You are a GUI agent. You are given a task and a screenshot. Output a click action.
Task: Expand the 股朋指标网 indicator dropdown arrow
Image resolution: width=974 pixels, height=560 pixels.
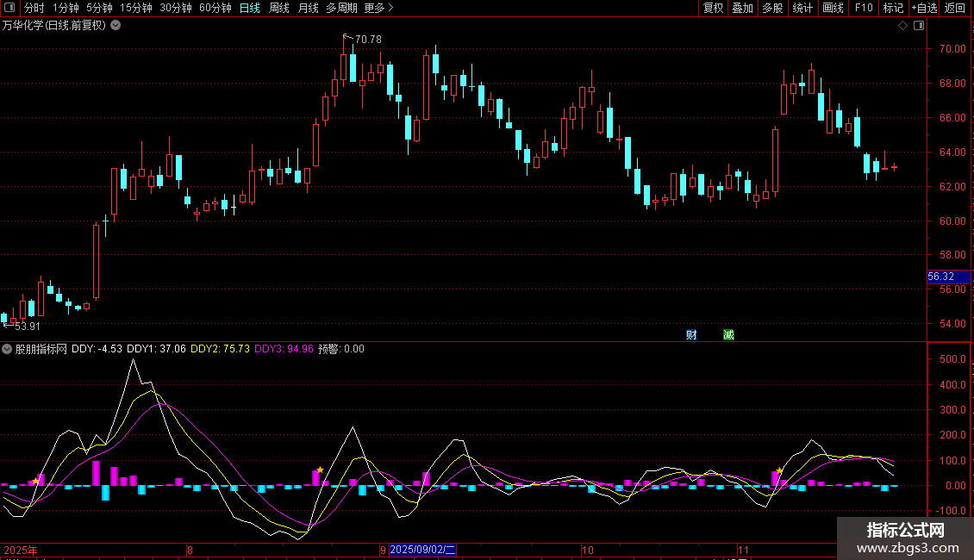7,349
